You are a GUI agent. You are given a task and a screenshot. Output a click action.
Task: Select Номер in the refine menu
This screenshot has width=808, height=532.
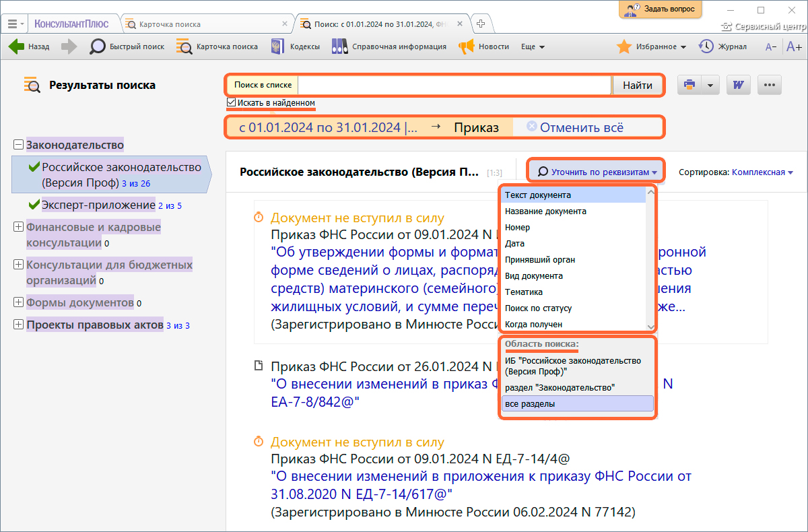coord(574,228)
